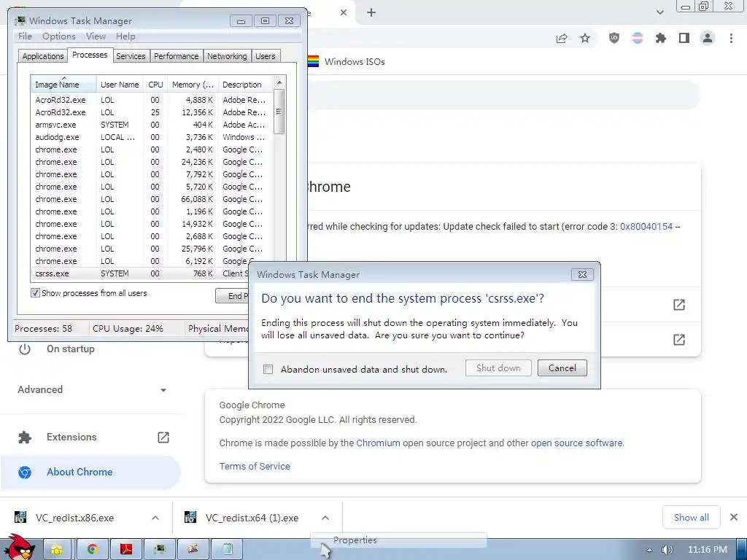Sort processes by User Name column

coord(120,85)
